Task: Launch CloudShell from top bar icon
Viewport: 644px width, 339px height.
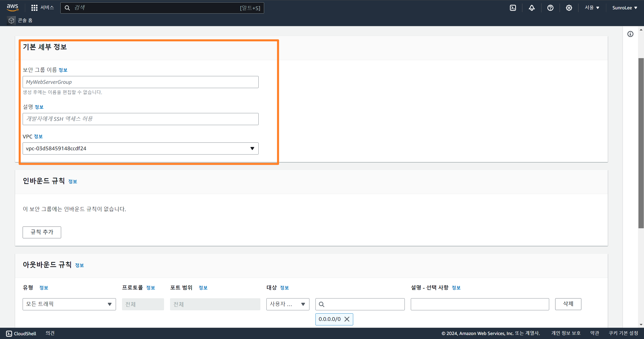Action: point(513,8)
